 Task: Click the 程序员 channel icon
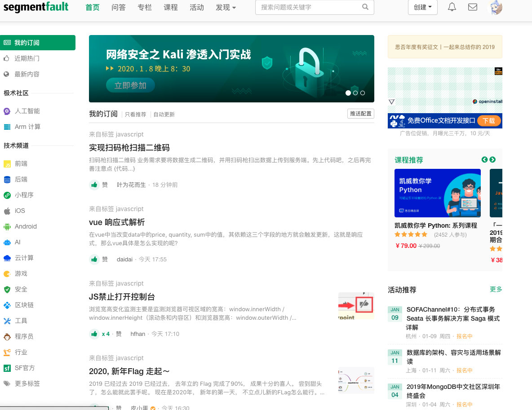(x=7, y=337)
